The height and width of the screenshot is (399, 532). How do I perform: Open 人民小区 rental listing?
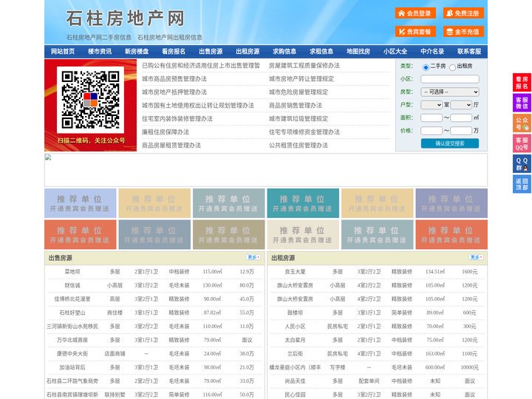(x=295, y=327)
